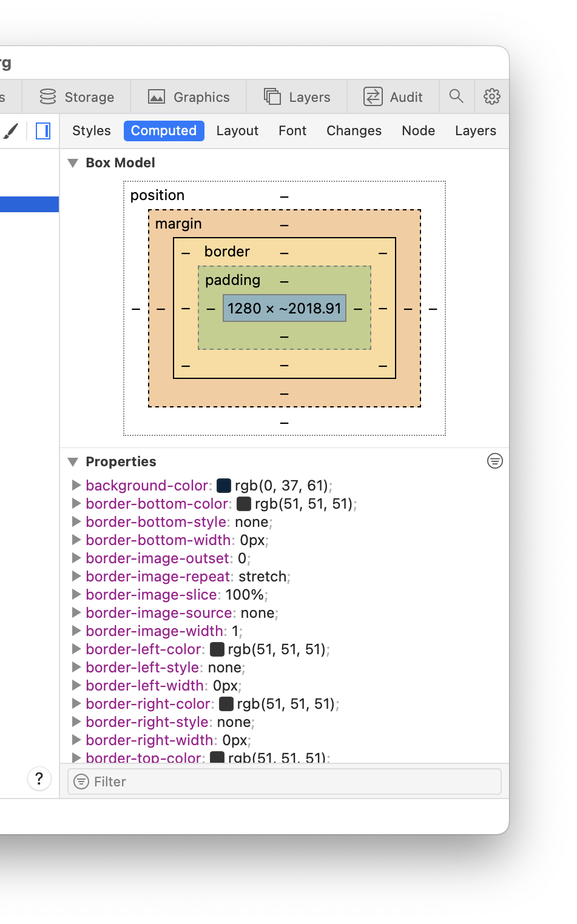
Task: Click the background-color swatch
Action: pos(224,486)
